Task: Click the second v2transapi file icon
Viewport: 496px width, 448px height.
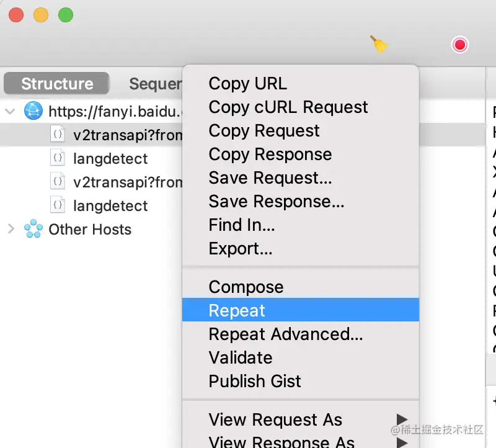Action: click(x=58, y=182)
